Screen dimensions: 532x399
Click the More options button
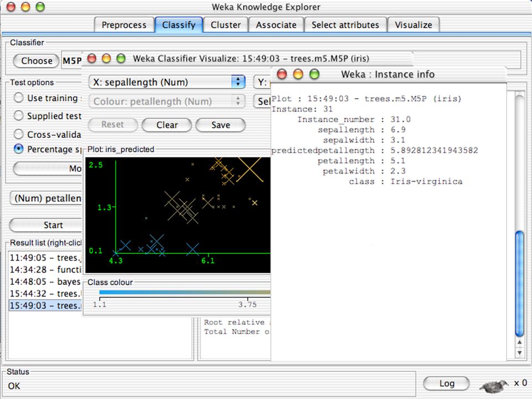pos(48,168)
